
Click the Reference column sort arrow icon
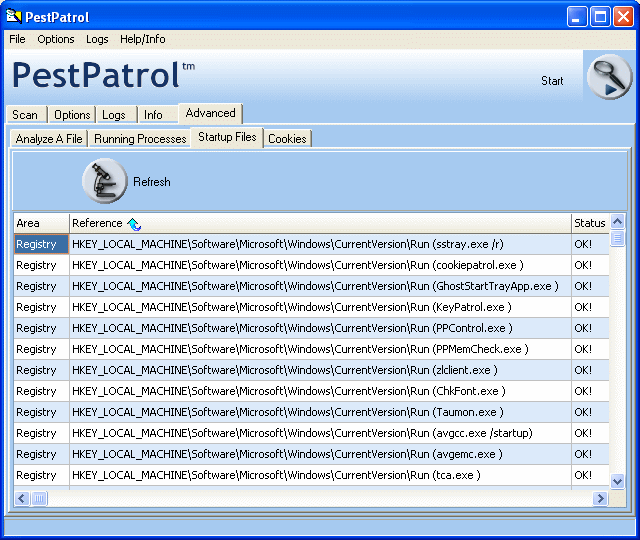pyautogui.click(x=134, y=224)
